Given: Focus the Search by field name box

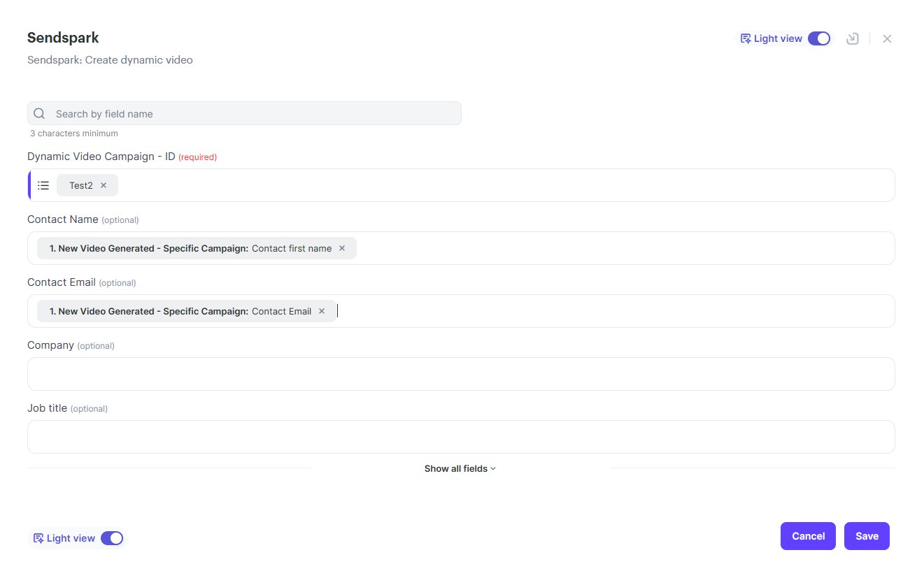Looking at the screenshot, I should tap(244, 113).
